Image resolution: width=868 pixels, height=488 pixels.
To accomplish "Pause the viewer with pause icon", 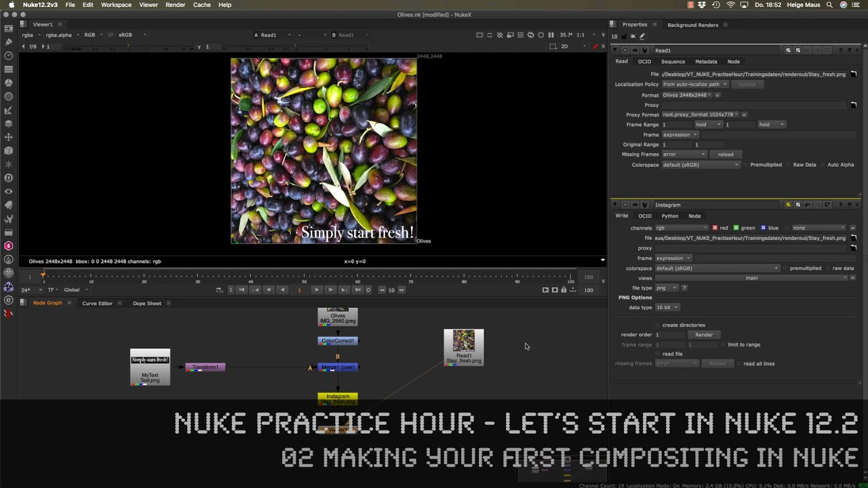I will tap(551, 35).
